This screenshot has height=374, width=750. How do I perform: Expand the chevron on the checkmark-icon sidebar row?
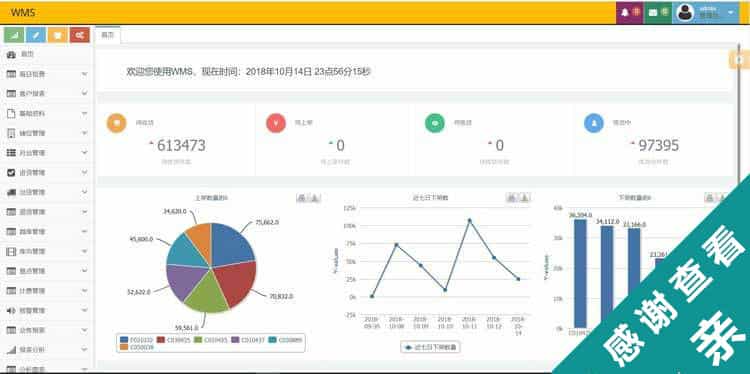[x=84, y=172]
